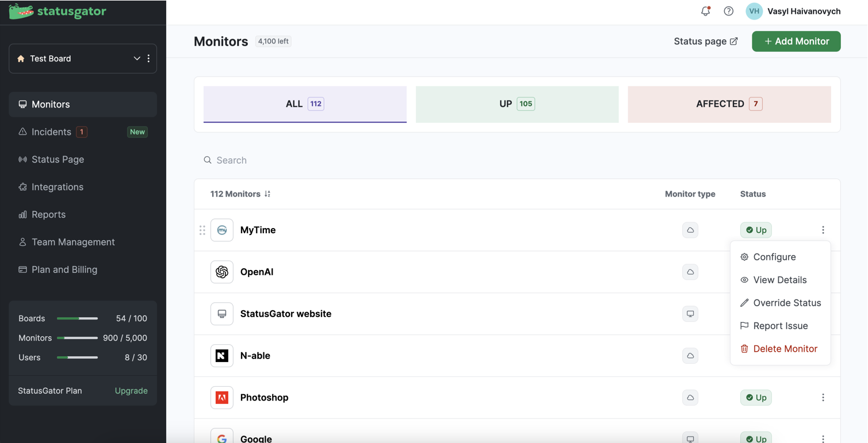Select the AFFECTED 7 tab
The height and width of the screenshot is (443, 868).
coord(729,104)
